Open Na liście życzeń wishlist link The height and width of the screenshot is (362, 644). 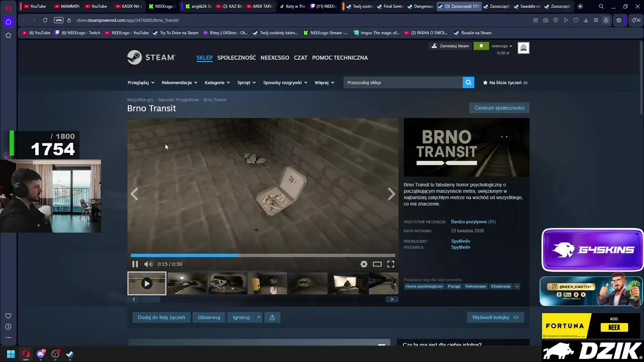(505, 82)
